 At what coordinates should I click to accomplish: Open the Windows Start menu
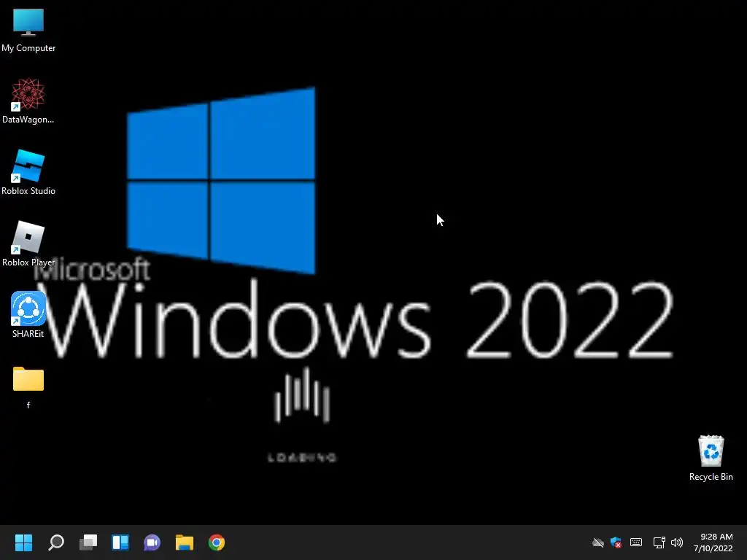point(23,542)
